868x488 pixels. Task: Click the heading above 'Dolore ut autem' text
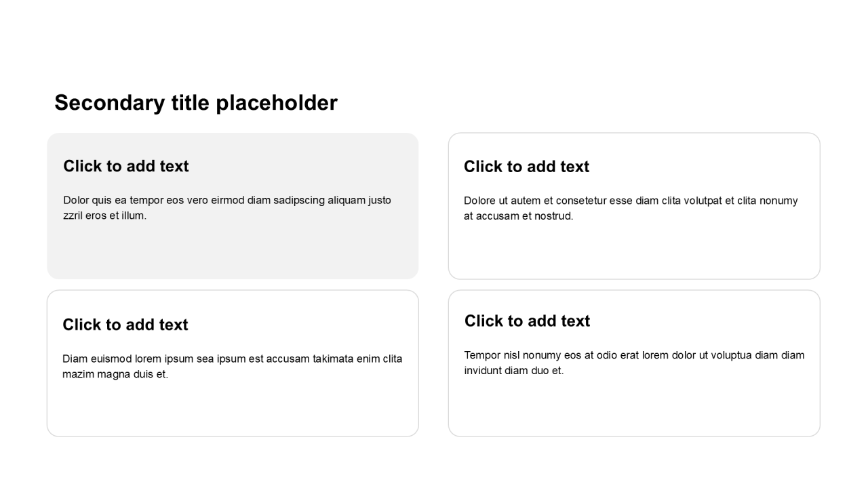click(x=526, y=167)
